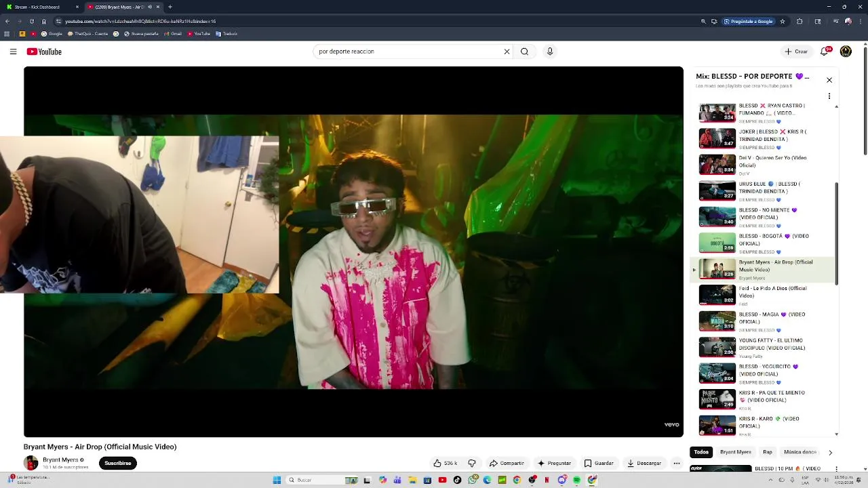Open Windows Start menu

click(x=277, y=480)
